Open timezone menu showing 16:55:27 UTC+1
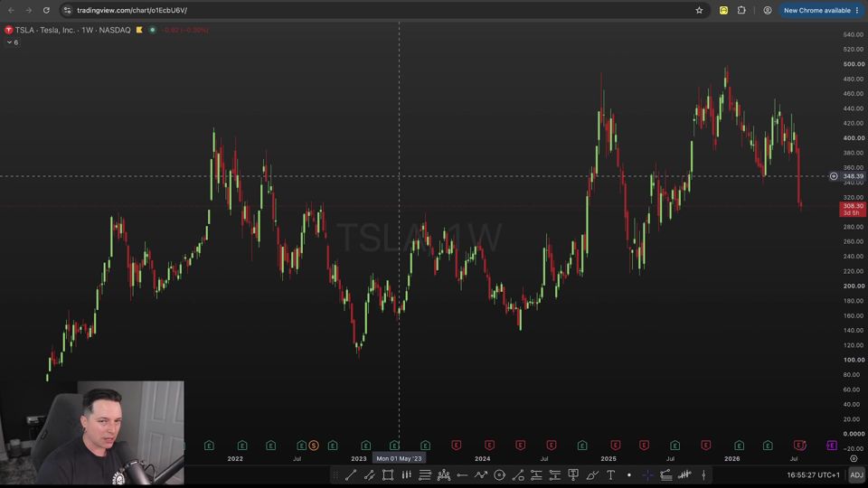The height and width of the screenshot is (488, 868). (813, 474)
